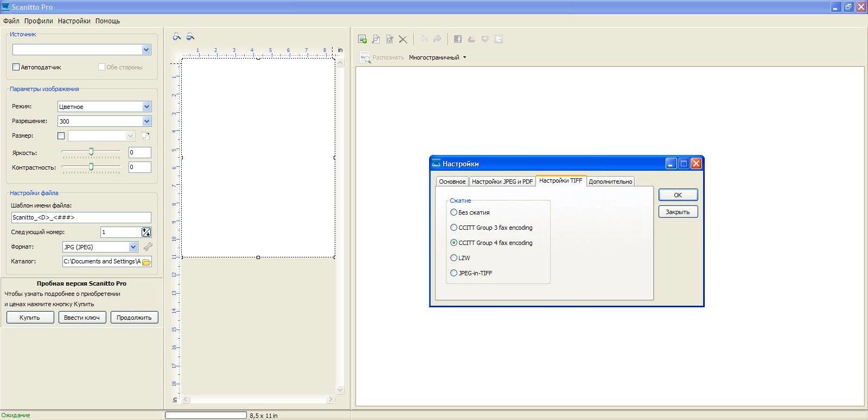The image size is (868, 420).
Task: Click the Контрастность value field
Action: click(x=140, y=167)
